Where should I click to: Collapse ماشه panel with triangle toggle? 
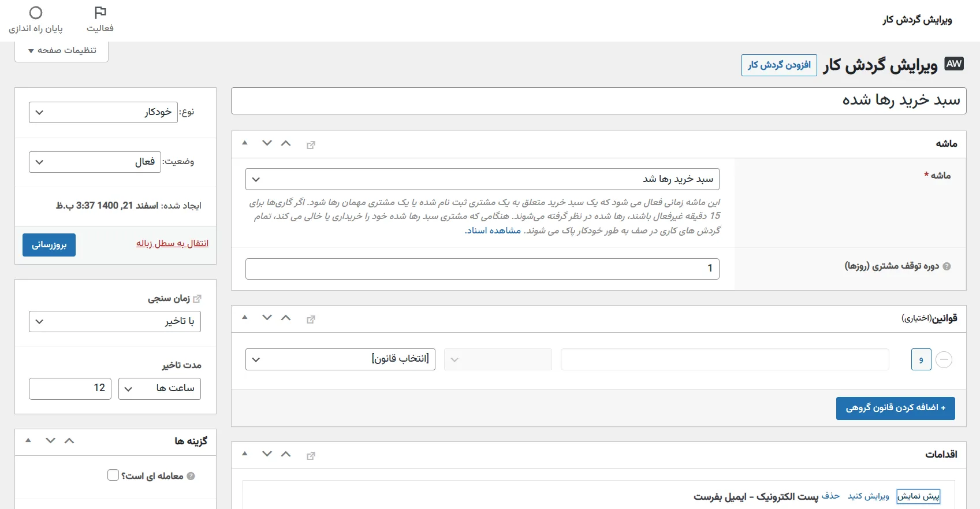[245, 143]
